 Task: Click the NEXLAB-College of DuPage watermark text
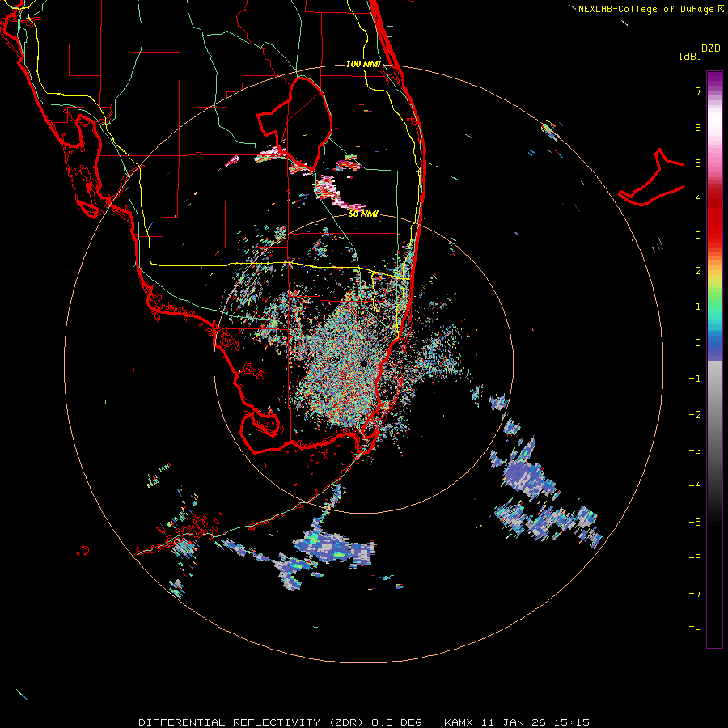click(651, 9)
